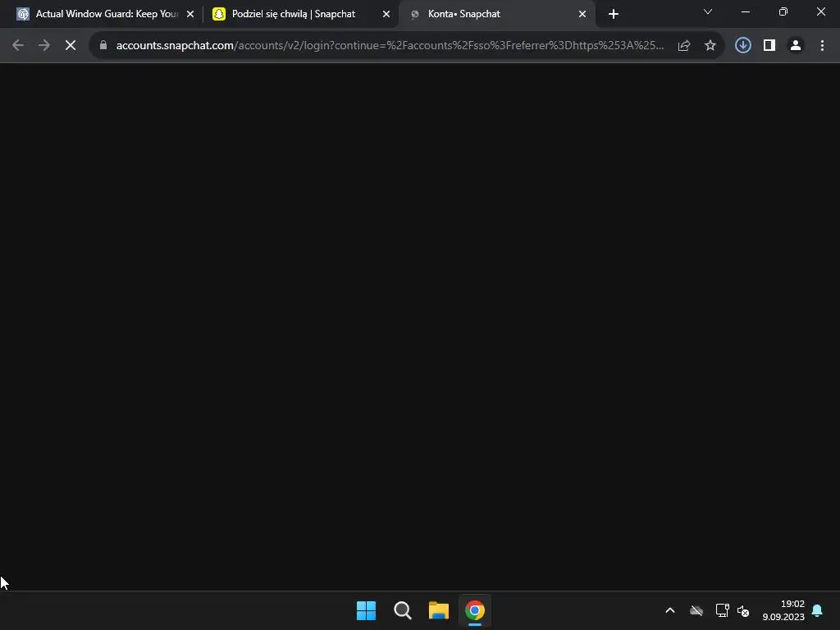Bookmark this tab with star

coord(710,46)
